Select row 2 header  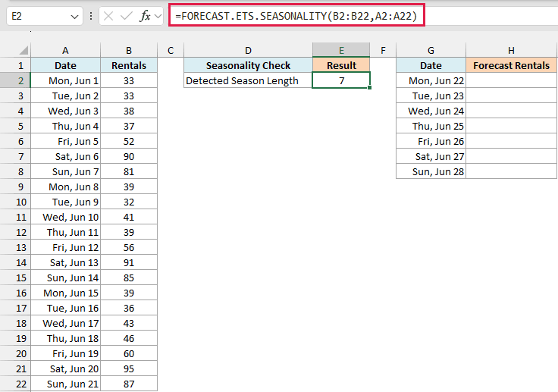15,81
